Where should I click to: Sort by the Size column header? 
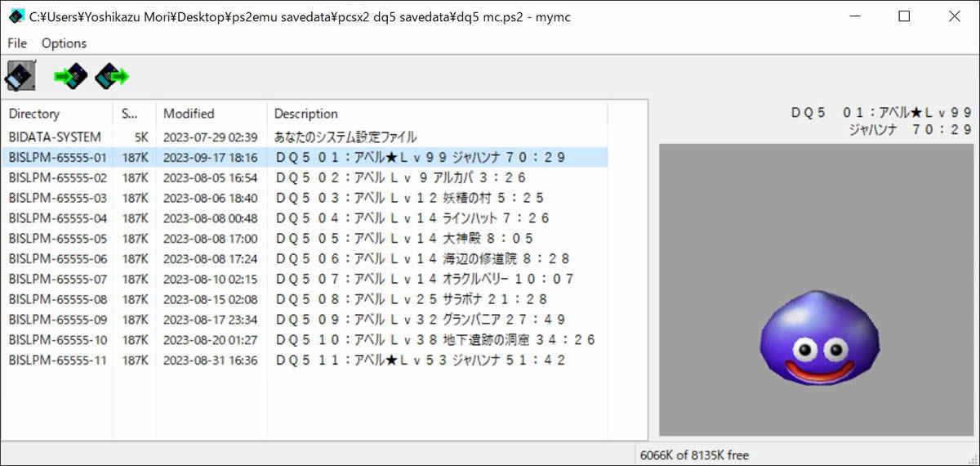[x=133, y=114]
